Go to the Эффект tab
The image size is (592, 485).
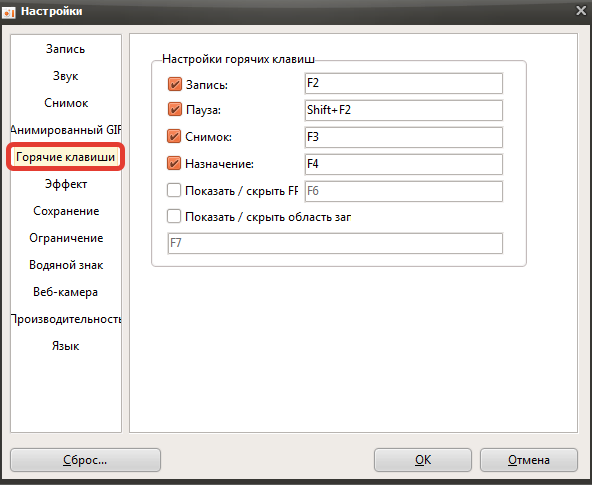click(66, 184)
